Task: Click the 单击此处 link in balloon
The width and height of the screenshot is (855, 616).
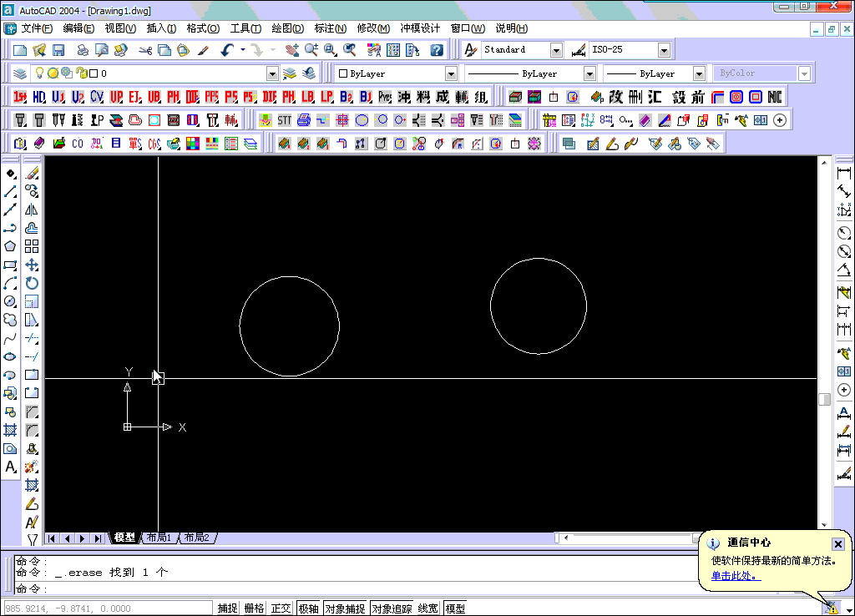Action: coord(736,576)
